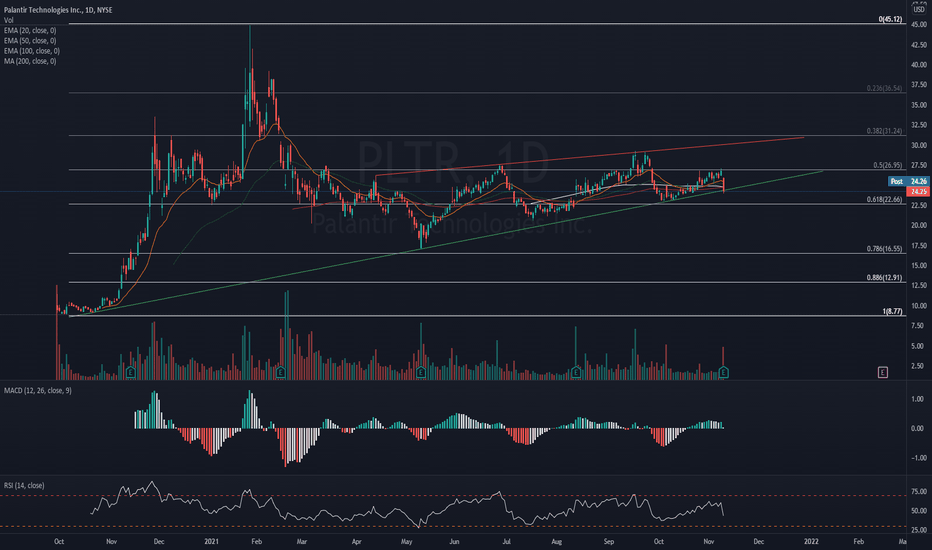The width and height of the screenshot is (932, 550).
Task: Select Fibonacci level label 0.618(22.66)
Action: pyautogui.click(x=884, y=200)
